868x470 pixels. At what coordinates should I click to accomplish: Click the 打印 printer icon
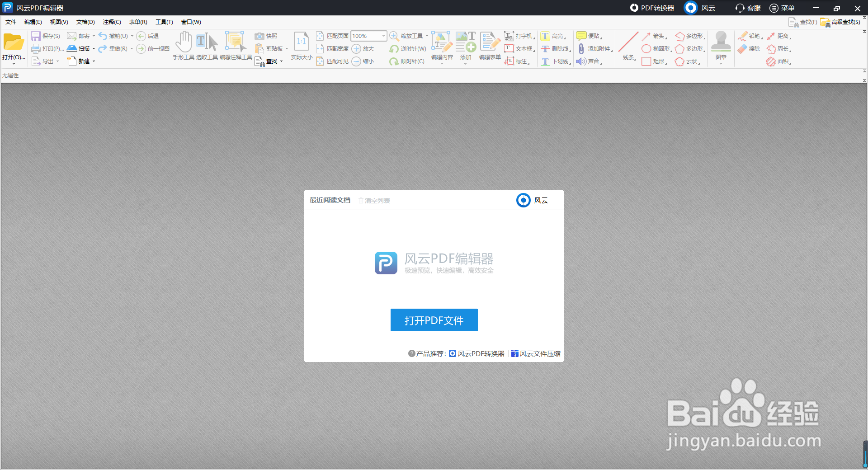click(36, 49)
